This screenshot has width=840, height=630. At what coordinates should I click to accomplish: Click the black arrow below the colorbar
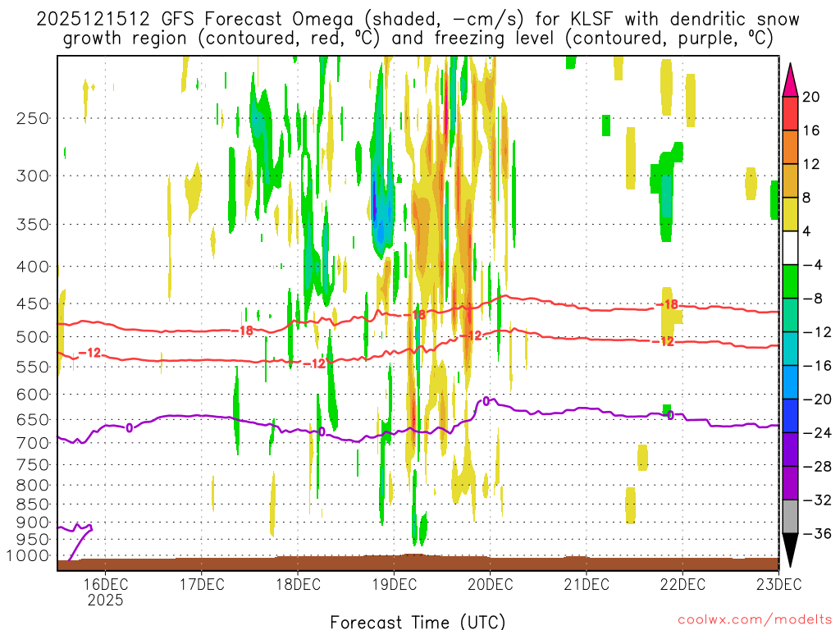click(790, 550)
